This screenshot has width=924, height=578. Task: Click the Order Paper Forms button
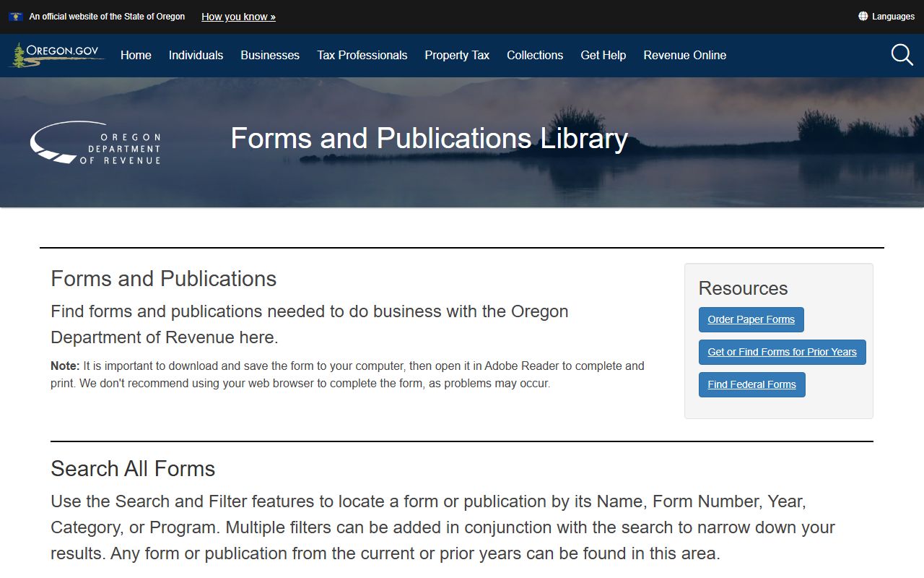pyautogui.click(x=751, y=319)
